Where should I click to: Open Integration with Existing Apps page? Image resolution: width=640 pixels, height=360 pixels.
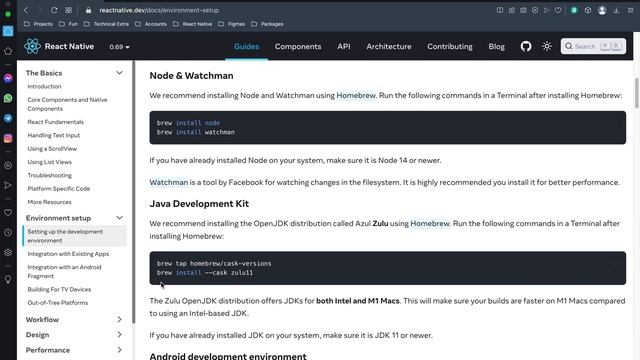tap(68, 254)
